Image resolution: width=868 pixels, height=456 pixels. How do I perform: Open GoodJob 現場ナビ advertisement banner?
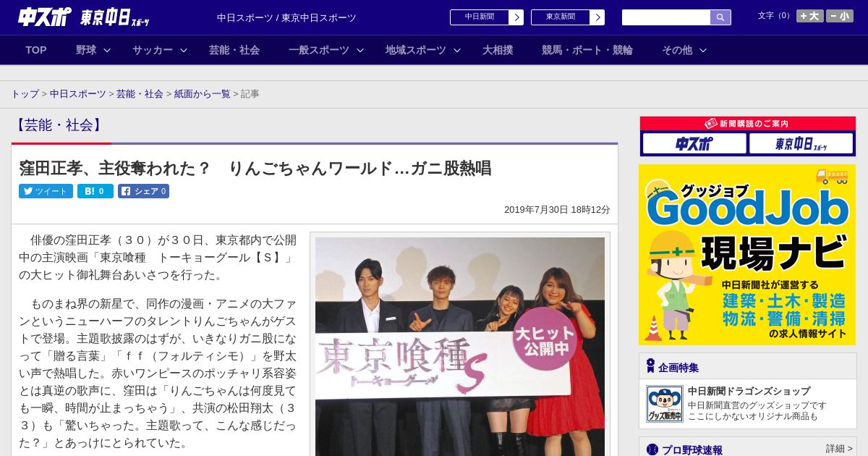click(x=747, y=255)
